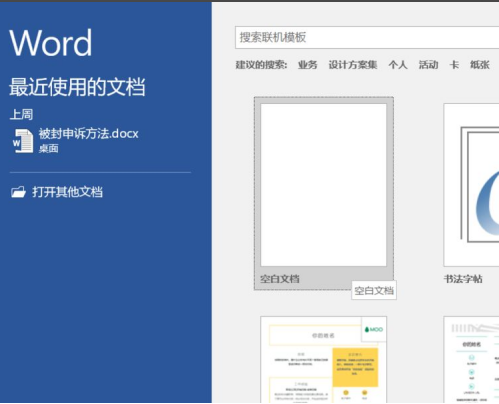Image resolution: width=499 pixels, height=404 pixels.
Task: Search suggested term 活动
Action: 428,65
